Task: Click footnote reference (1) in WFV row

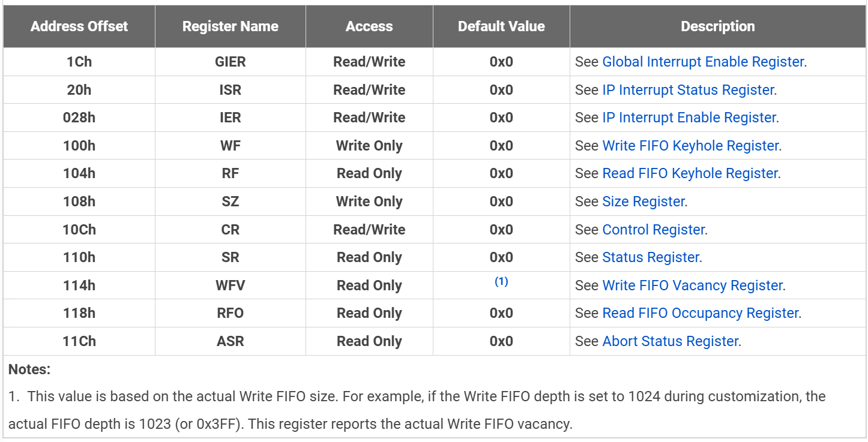Action: tap(501, 281)
